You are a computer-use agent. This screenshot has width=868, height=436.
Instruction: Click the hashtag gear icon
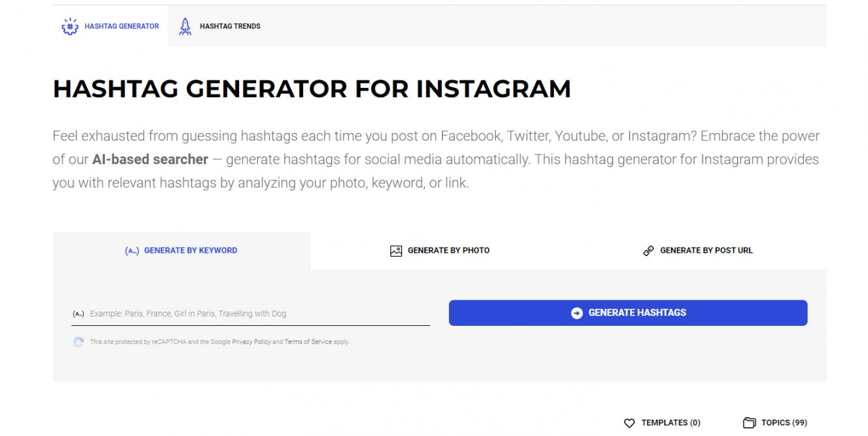click(x=69, y=26)
